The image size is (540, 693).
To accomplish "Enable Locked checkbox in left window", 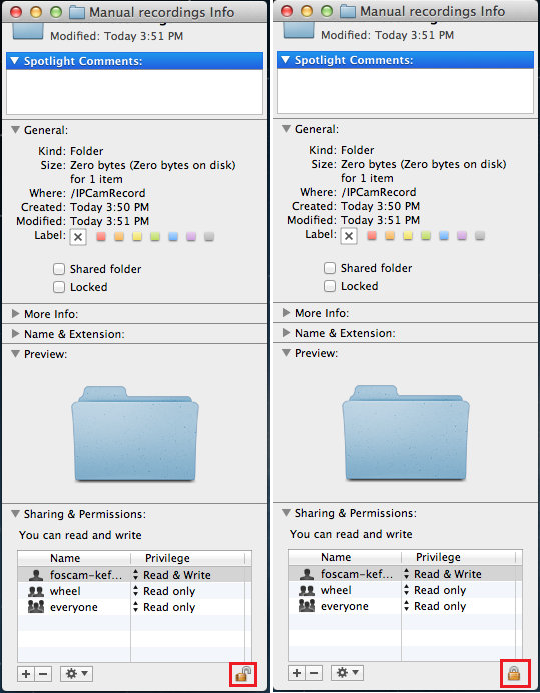I will (x=59, y=287).
